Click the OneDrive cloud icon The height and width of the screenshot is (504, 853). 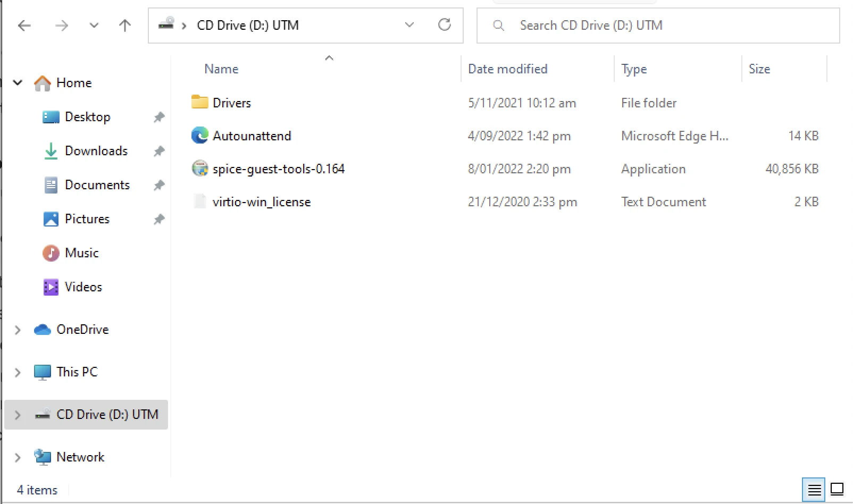point(41,330)
